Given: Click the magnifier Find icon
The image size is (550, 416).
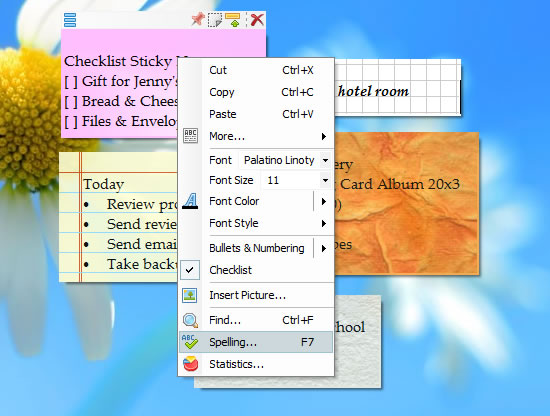Looking at the screenshot, I should [190, 320].
